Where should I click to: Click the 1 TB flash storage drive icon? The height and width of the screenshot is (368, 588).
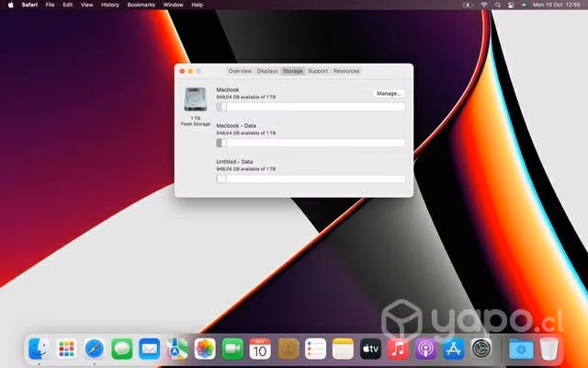[196, 99]
